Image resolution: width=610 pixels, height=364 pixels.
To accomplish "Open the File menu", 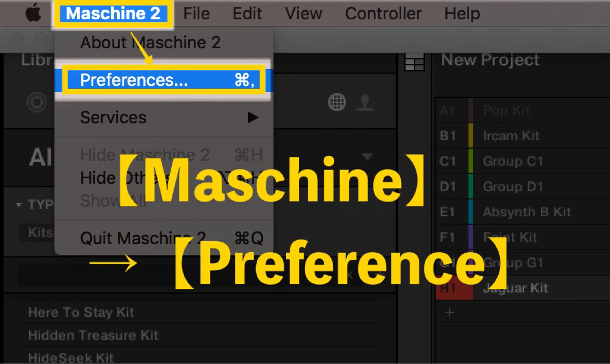I will click(197, 14).
